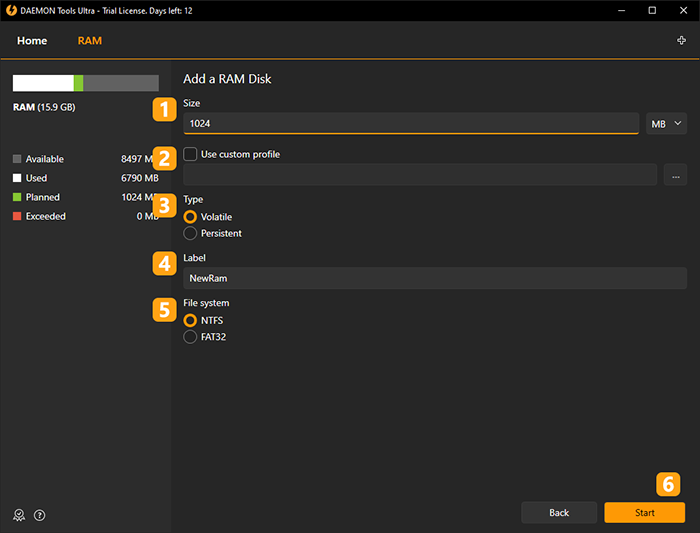Click the gray Available legend square
Image resolution: width=700 pixels, height=533 pixels.
pos(17,159)
